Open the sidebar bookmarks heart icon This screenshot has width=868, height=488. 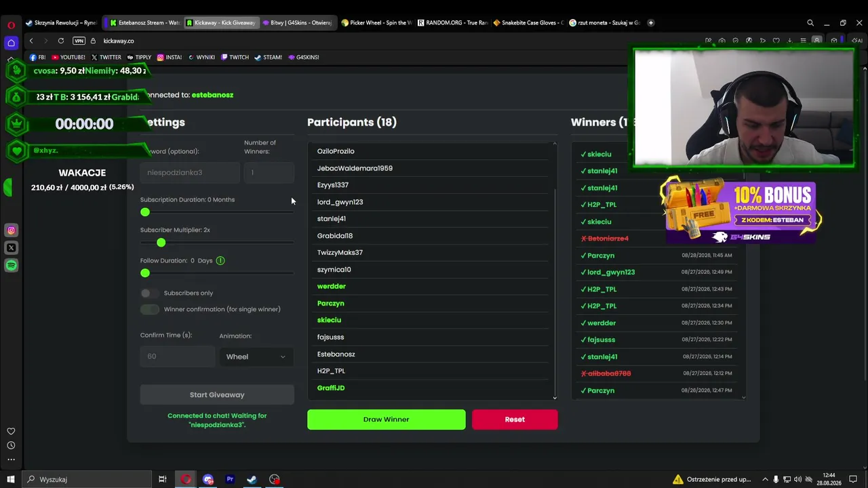pyautogui.click(x=11, y=431)
